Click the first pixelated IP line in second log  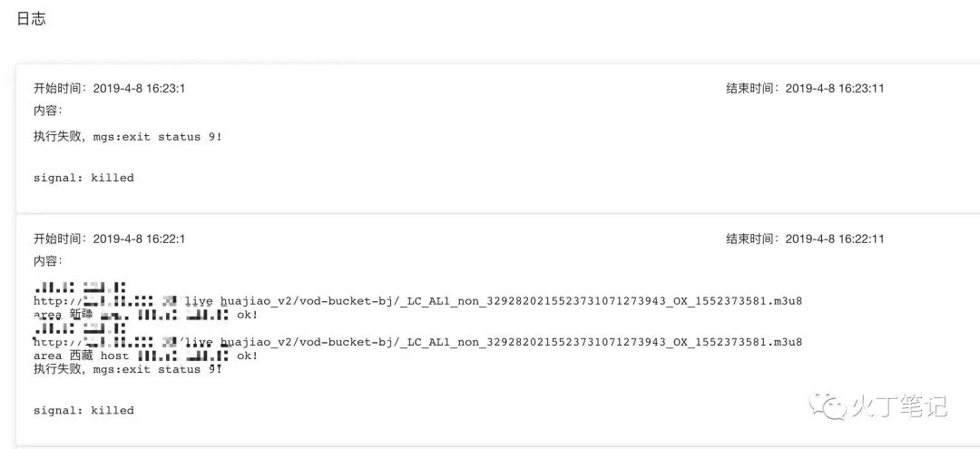(80, 288)
